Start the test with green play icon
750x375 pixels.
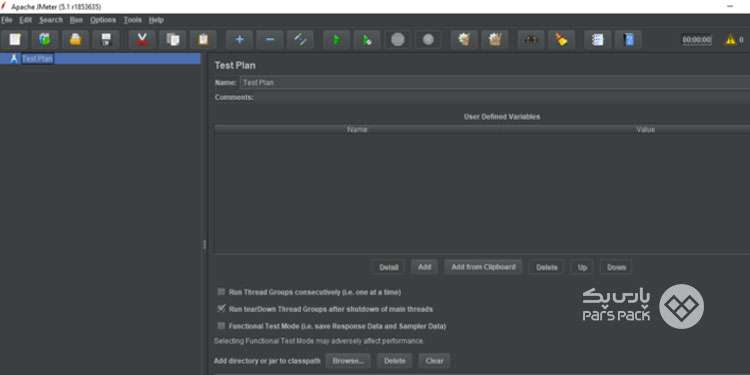point(337,40)
